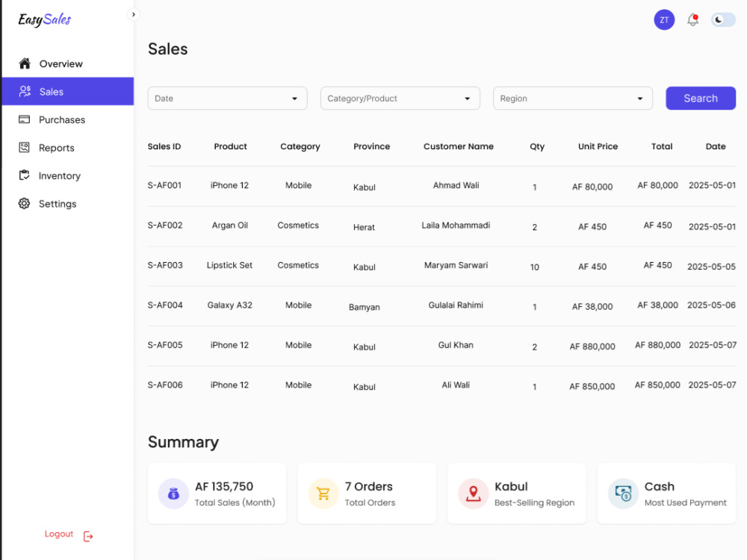Click the Product column header
Image resolution: width=747 pixels, height=560 pixels.
click(230, 146)
